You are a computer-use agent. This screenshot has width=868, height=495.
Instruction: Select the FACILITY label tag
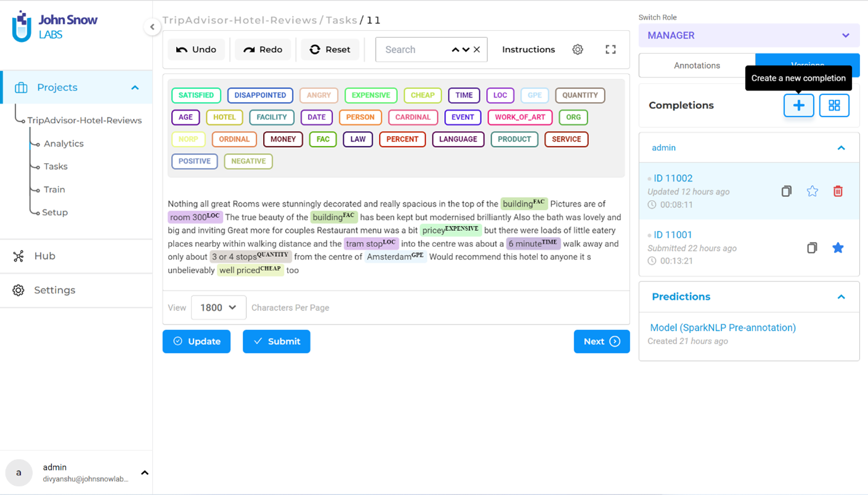[x=272, y=117]
